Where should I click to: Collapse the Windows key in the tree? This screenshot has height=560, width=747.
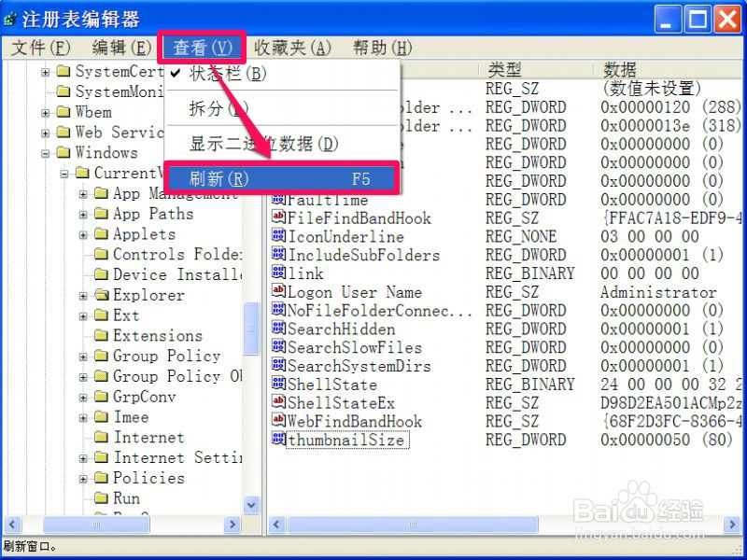pos(45,152)
